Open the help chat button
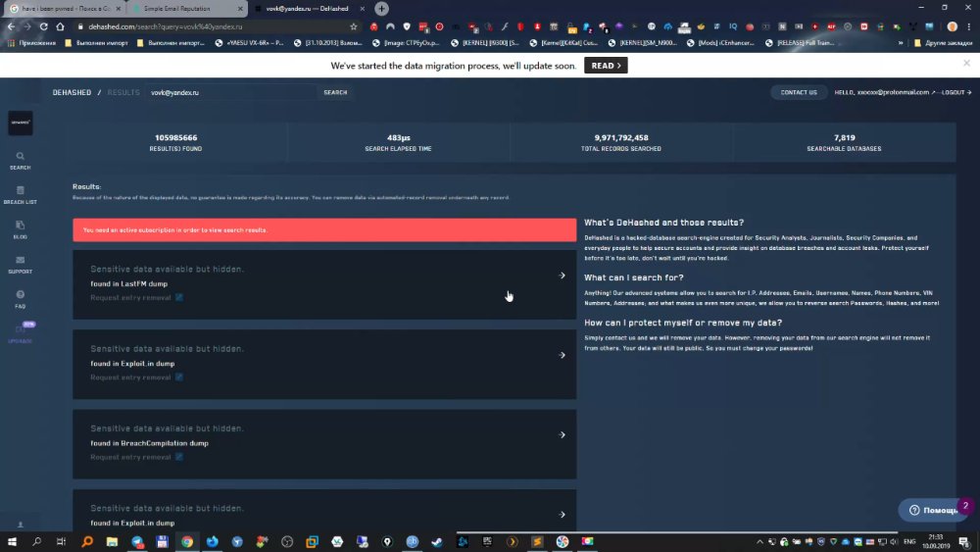This screenshot has width=980, height=552. click(x=934, y=510)
